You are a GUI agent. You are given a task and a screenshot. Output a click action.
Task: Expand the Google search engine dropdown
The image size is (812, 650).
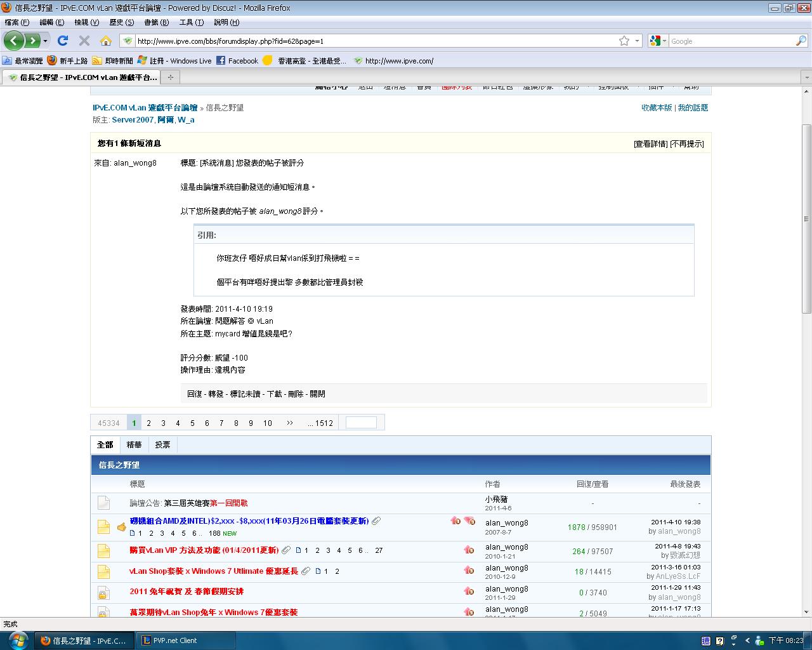click(x=658, y=41)
